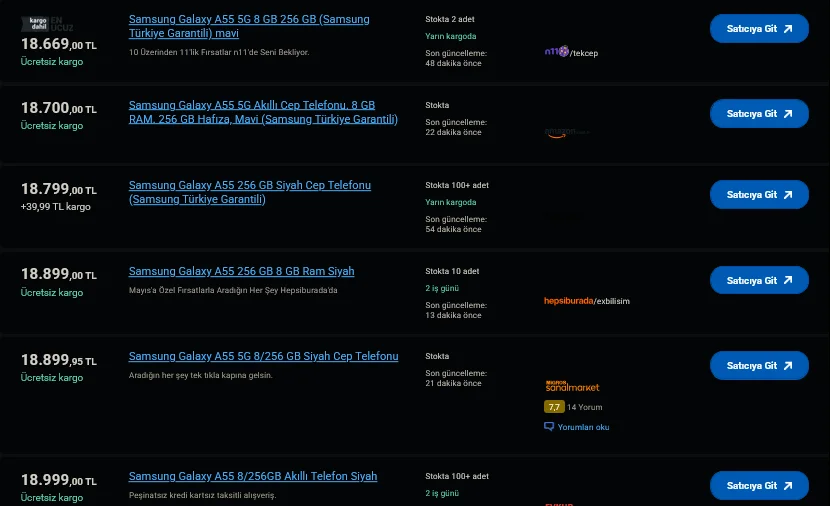Click the '13 dakika önce' update time
Image resolution: width=830 pixels, height=506 pixels.
[x=454, y=315]
